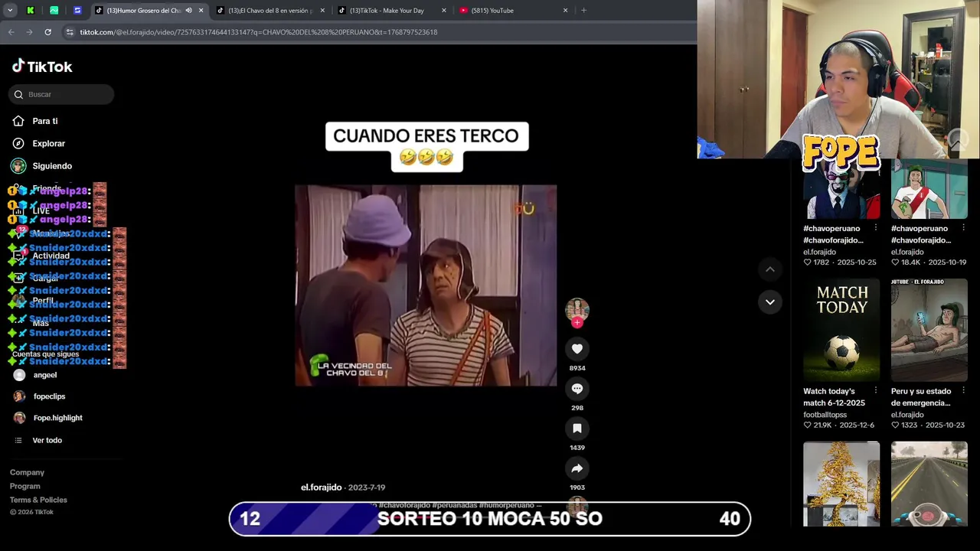
Task: Click the TikTok address bar URL
Action: coord(259,32)
